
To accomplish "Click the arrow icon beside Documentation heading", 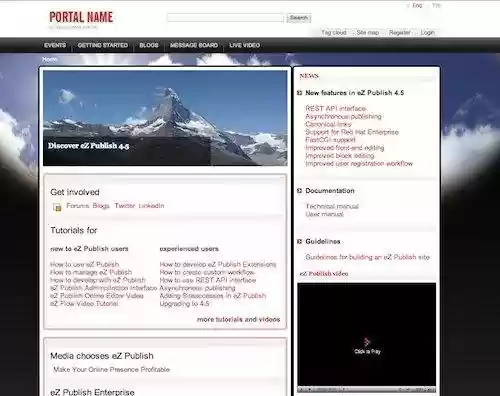I will (x=299, y=191).
